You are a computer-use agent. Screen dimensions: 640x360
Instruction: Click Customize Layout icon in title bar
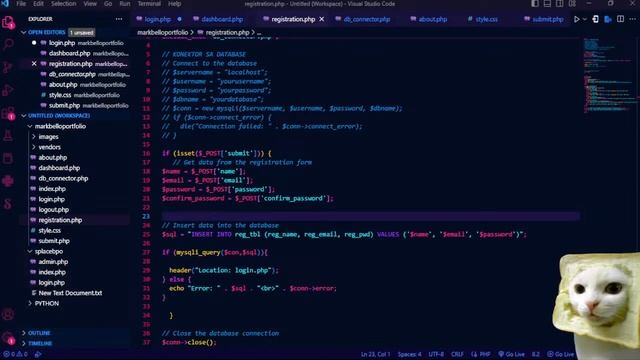[x=572, y=4]
